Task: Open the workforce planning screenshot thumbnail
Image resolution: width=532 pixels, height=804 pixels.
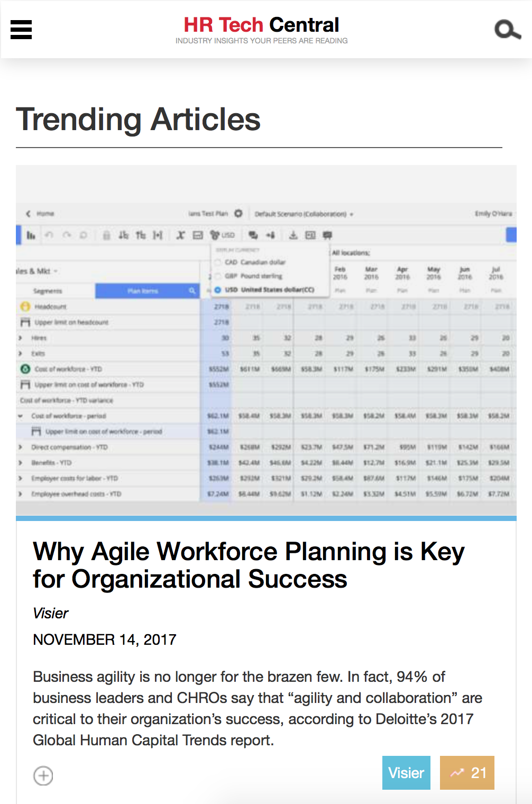Action: click(x=266, y=340)
